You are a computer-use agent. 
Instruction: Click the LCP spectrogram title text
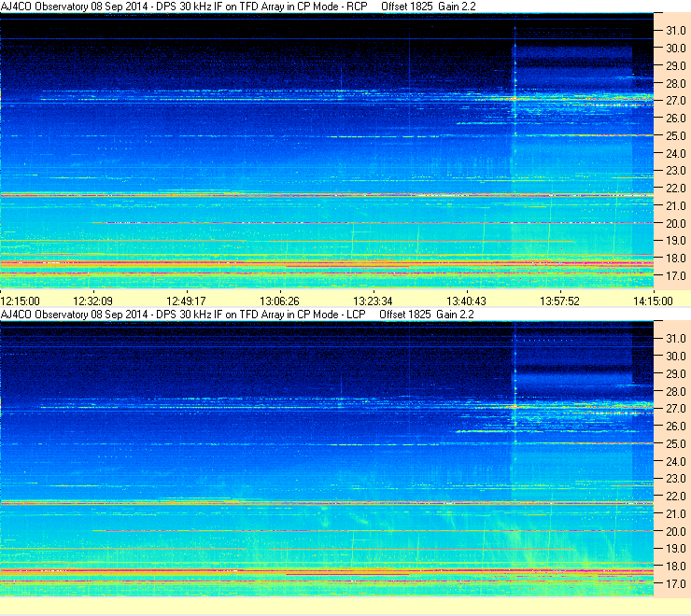tap(183, 315)
